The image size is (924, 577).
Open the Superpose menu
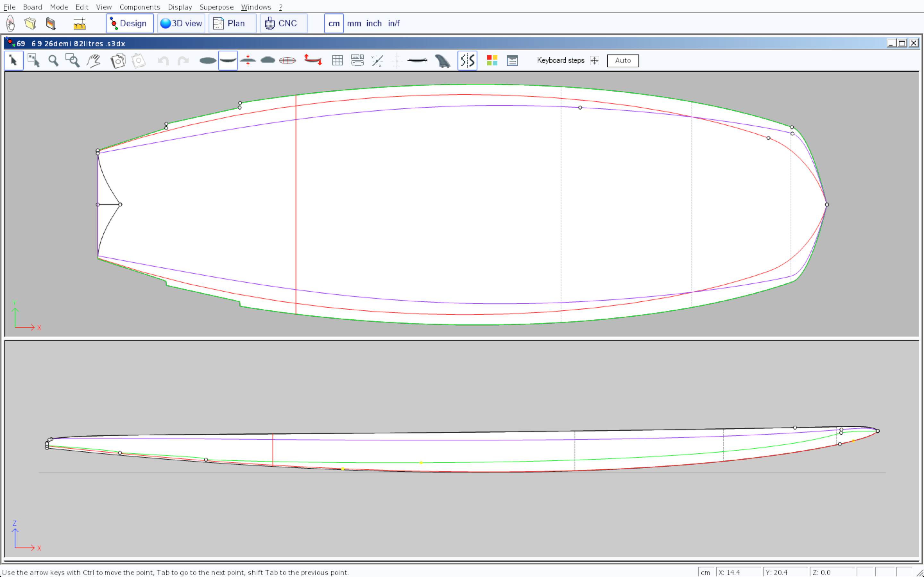216,7
